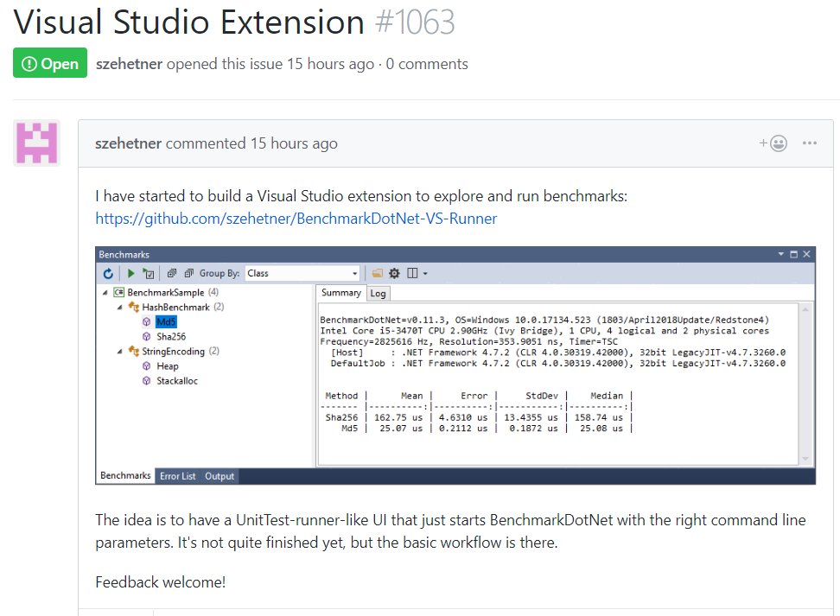Click the method icon beside Md5
Image resolution: width=840 pixels, height=616 pixels.
(146, 322)
